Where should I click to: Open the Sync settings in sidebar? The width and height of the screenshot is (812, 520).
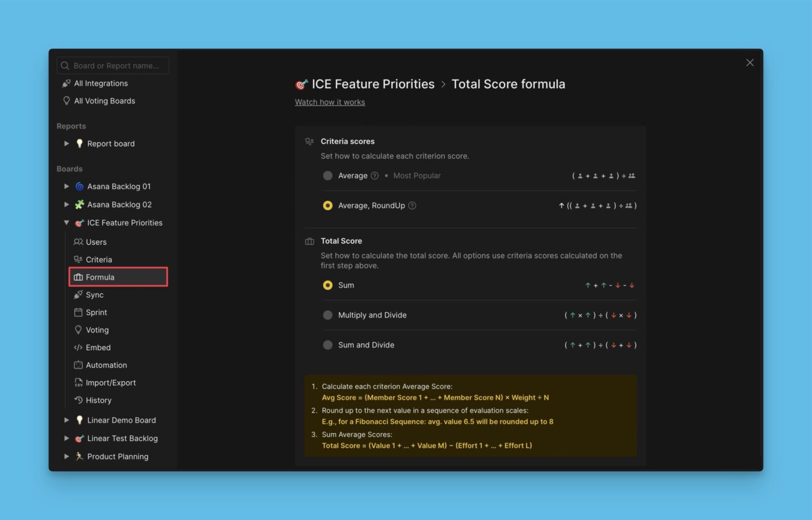point(94,295)
